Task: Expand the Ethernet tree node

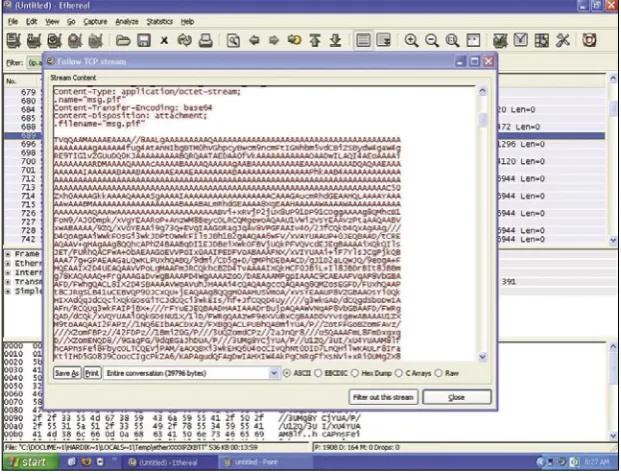Action: click(x=8, y=263)
